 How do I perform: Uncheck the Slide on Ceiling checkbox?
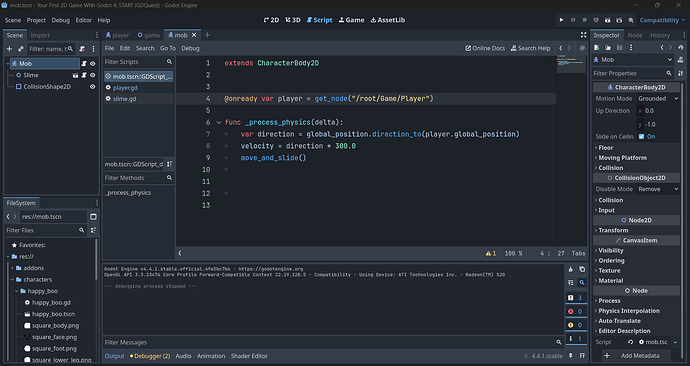(x=642, y=137)
